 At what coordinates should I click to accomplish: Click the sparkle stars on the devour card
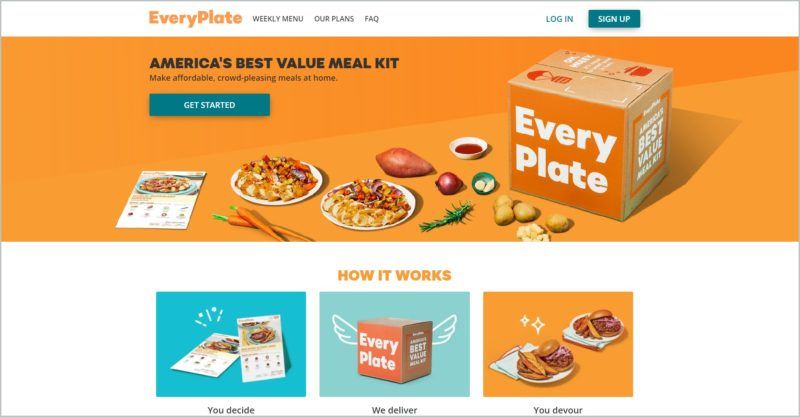[x=533, y=323]
